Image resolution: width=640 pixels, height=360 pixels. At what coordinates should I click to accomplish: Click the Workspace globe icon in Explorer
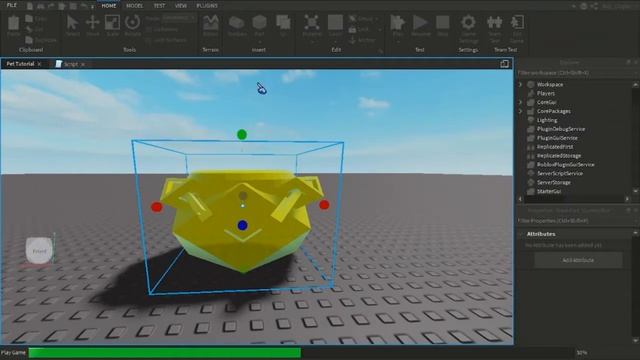531,84
